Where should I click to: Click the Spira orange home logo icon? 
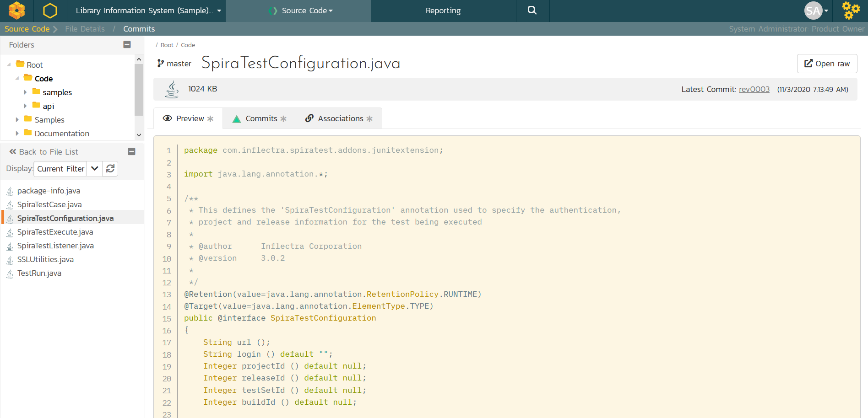pos(17,11)
